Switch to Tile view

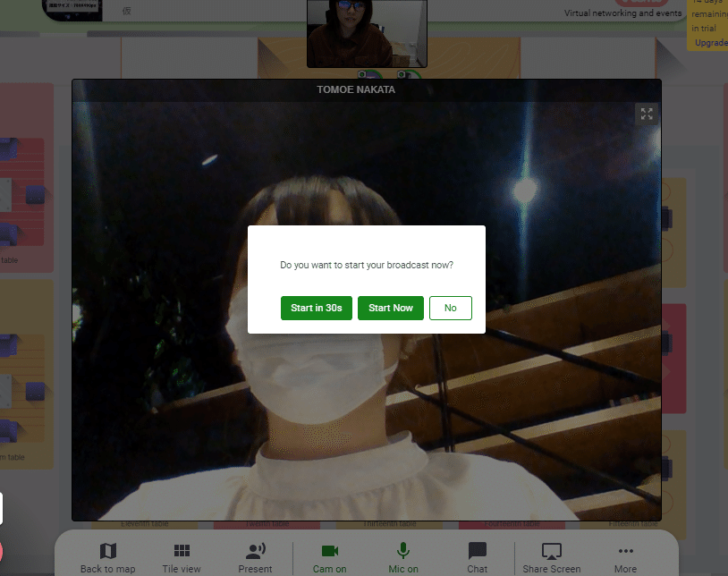pos(182,558)
